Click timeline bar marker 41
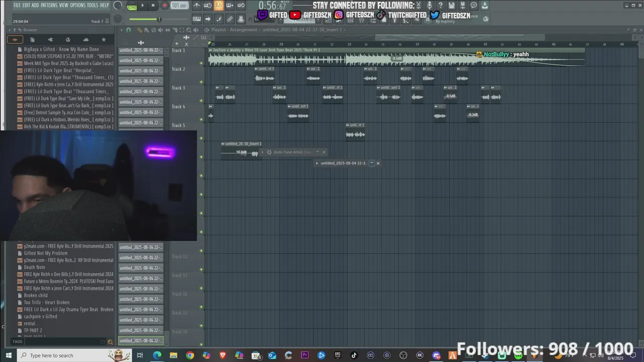 tap(485, 44)
